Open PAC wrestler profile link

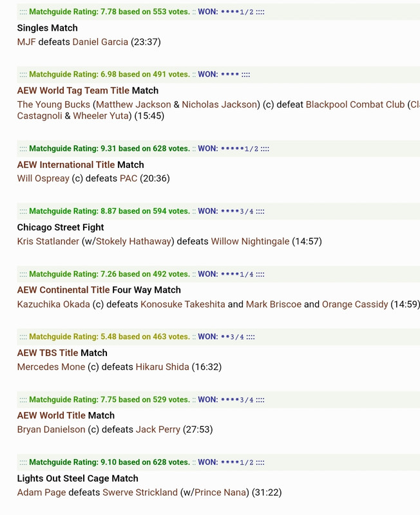(128, 178)
